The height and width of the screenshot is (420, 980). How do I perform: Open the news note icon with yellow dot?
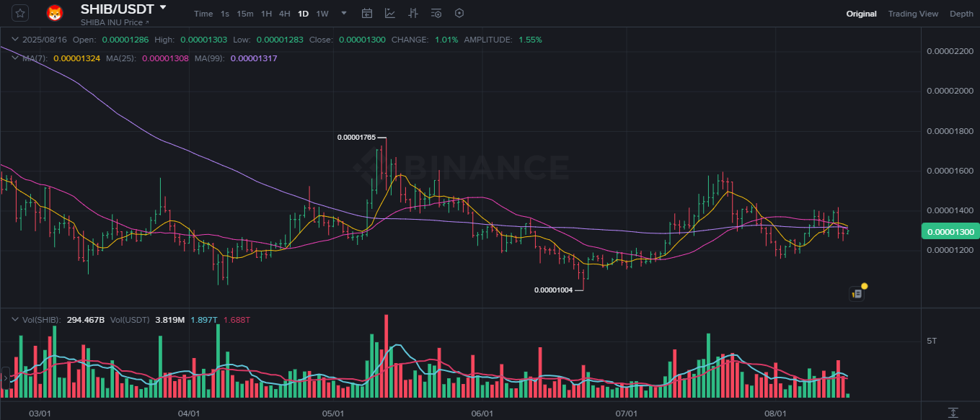coord(857,293)
